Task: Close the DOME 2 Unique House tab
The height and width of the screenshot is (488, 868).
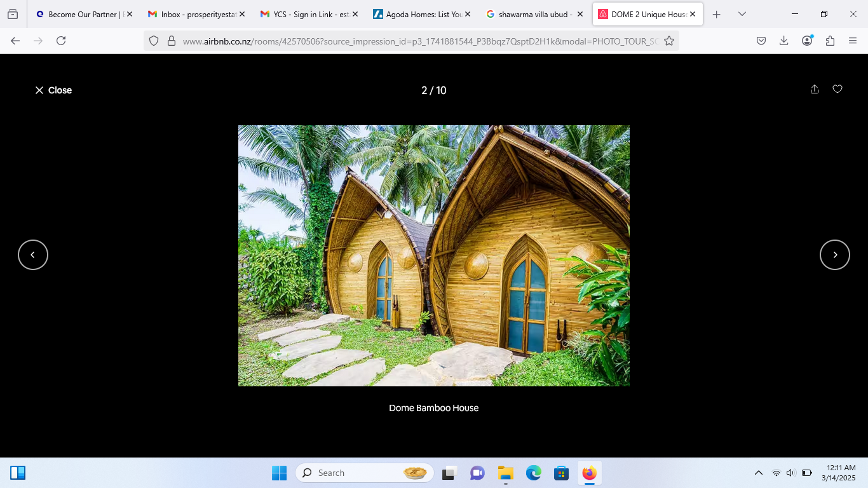Action: point(693,14)
